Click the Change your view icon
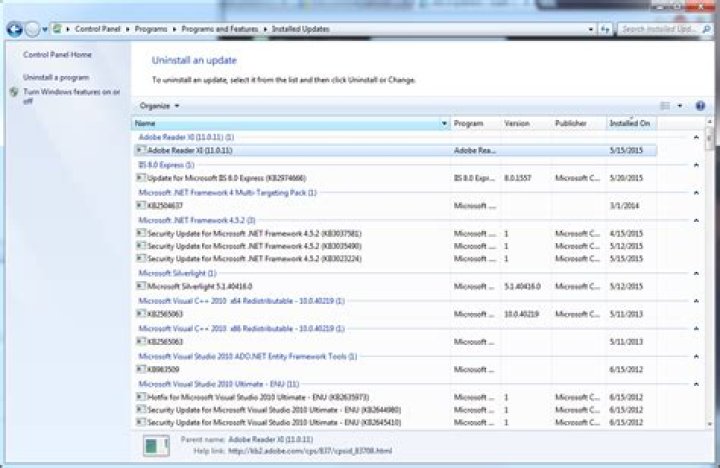The image size is (720, 468). [x=665, y=106]
